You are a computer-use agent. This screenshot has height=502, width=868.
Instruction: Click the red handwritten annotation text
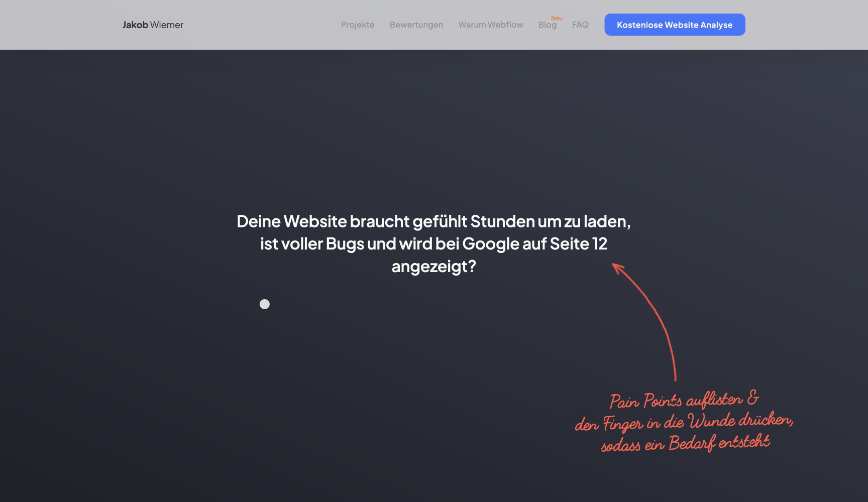pyautogui.click(x=683, y=422)
